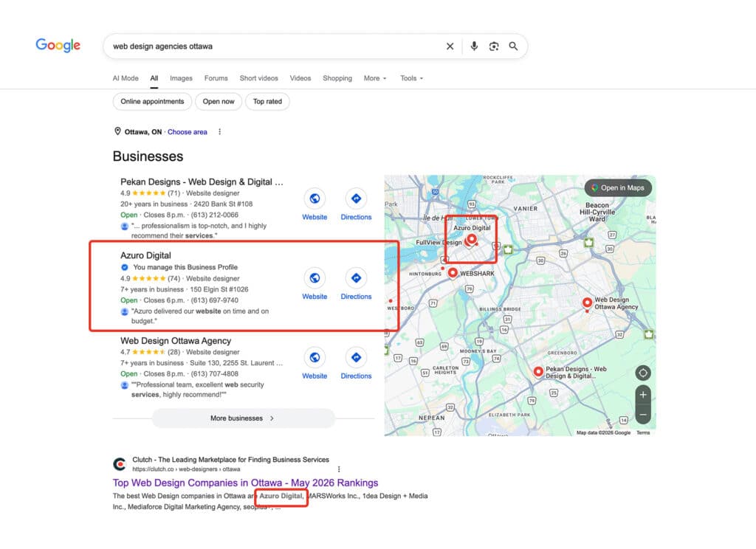This screenshot has height=549, width=756.
Task: Click Azuro Digital phone number (613) 697-9740
Action: [215, 300]
